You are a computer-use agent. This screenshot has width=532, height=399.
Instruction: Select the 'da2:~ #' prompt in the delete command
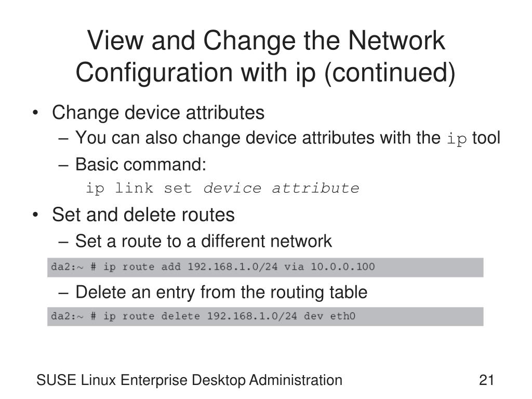[x=74, y=316]
